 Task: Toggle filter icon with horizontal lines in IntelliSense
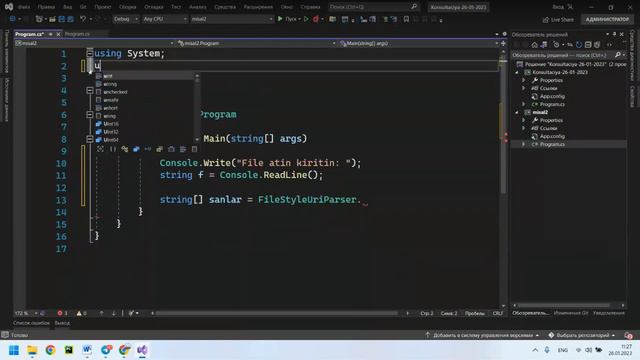point(183,149)
